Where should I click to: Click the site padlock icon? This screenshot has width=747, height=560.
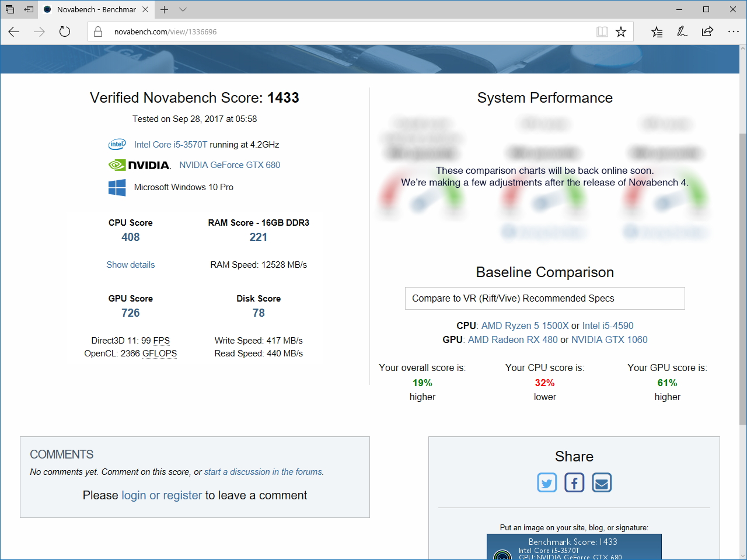[x=98, y=32]
